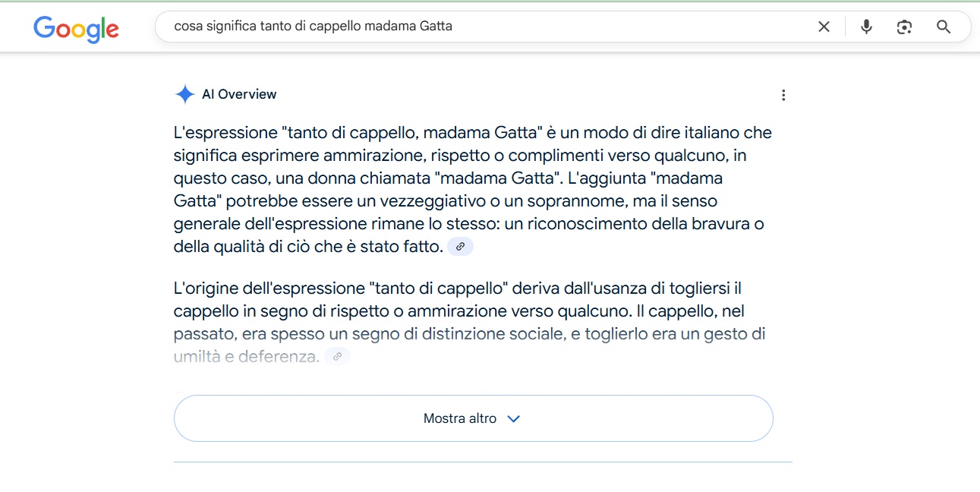Go to Google homepage via the logo
Image resolution: width=980 pixels, height=492 pixels.
click(x=77, y=29)
